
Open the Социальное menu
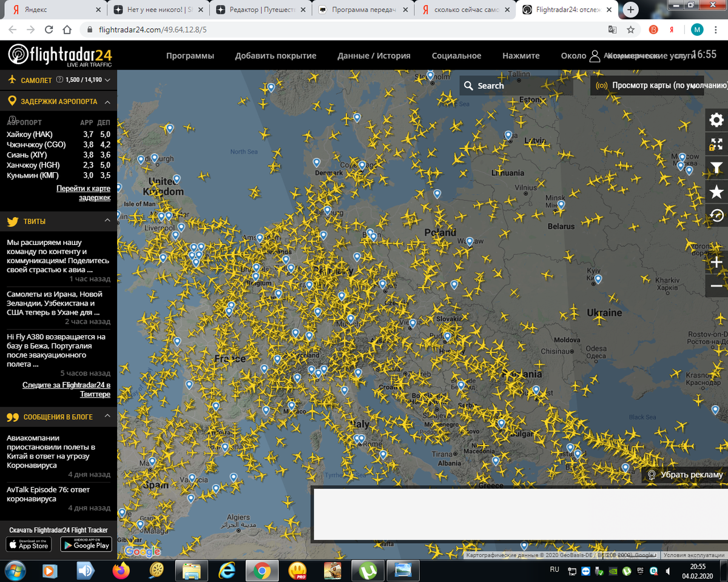pos(456,56)
